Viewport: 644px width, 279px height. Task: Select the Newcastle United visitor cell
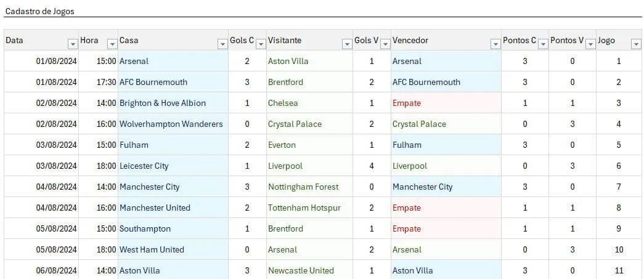[x=310, y=270]
